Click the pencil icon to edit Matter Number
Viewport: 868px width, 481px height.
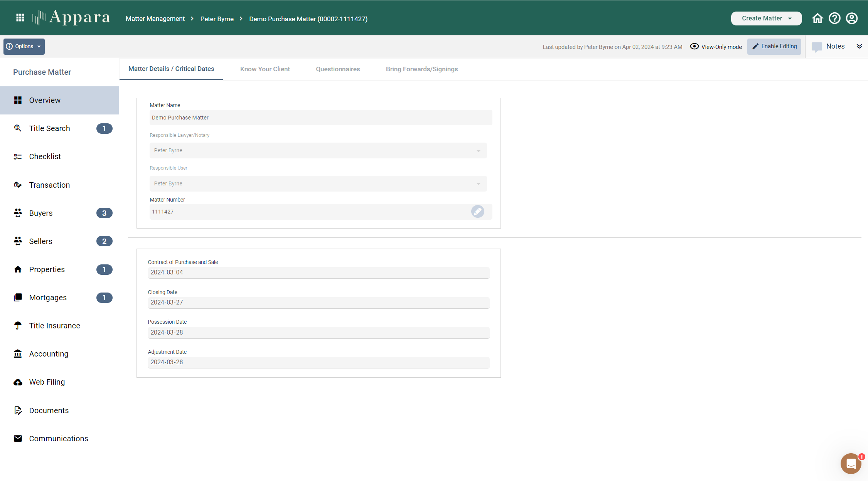pos(477,212)
